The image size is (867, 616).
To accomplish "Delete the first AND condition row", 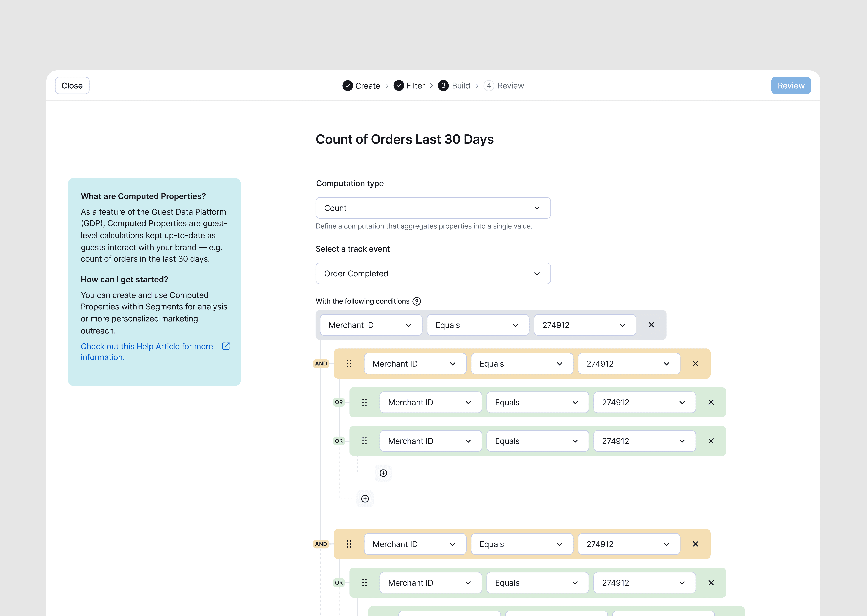I will pos(695,364).
